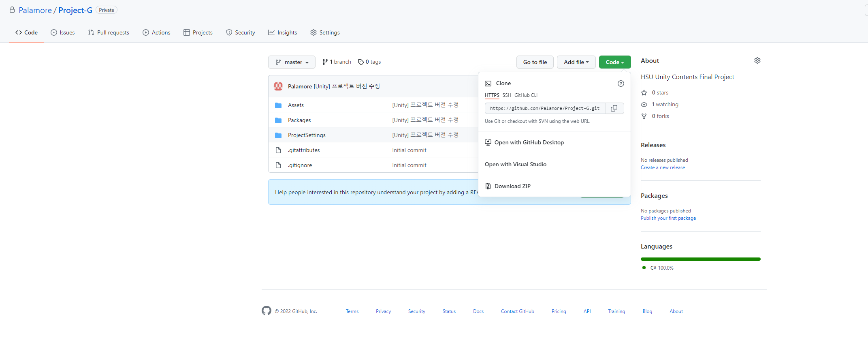The image size is (868, 341).
Task: Click the private lock icon beside Palamore
Action: click(x=12, y=10)
